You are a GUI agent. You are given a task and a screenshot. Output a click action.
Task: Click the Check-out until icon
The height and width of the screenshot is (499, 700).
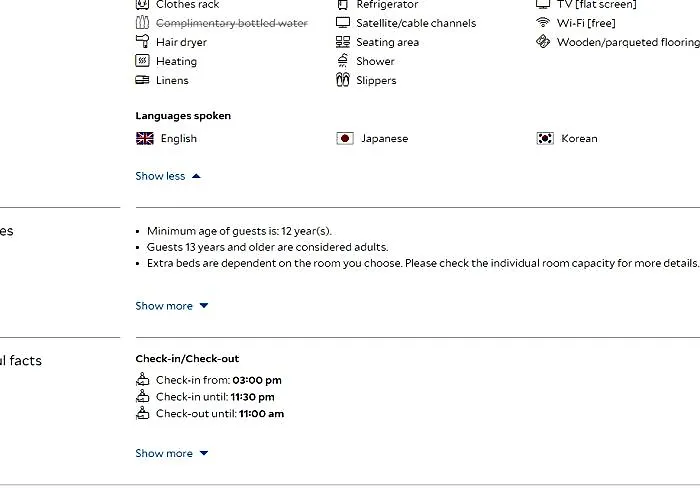tap(142, 413)
